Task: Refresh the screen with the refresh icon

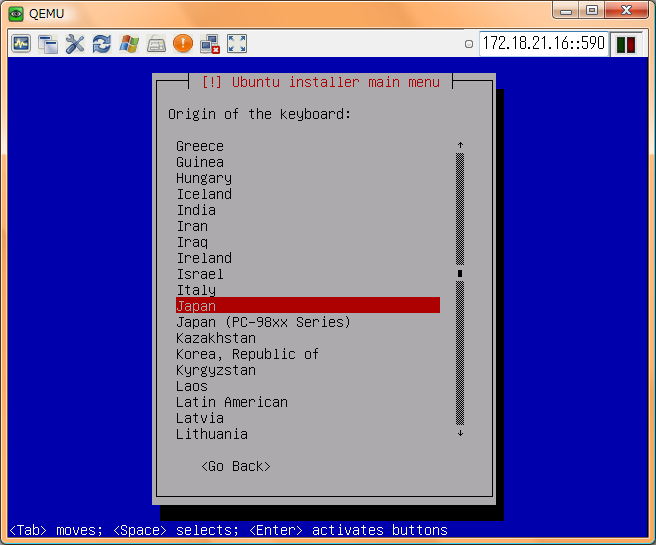Action: coord(102,43)
